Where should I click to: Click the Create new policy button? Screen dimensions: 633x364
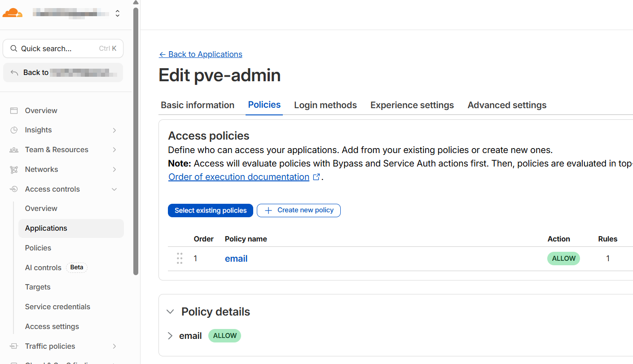(x=299, y=211)
